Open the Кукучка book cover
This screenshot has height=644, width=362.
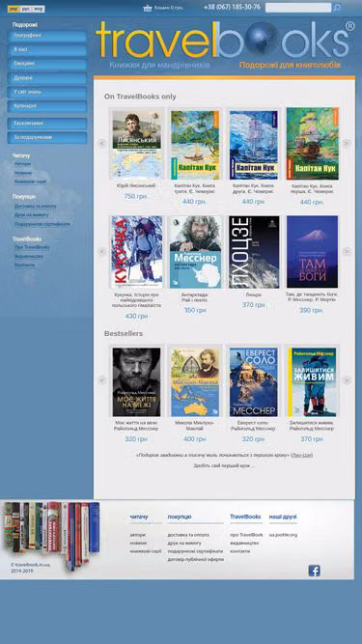pyautogui.click(x=137, y=252)
